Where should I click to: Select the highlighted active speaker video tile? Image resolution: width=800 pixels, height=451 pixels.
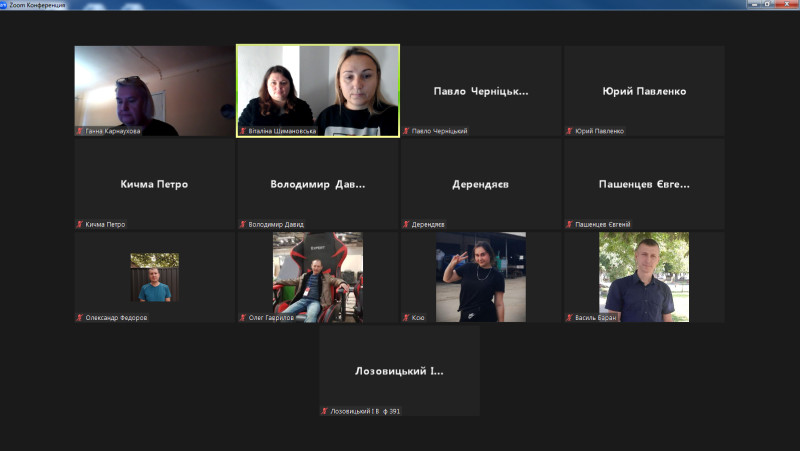[x=318, y=90]
